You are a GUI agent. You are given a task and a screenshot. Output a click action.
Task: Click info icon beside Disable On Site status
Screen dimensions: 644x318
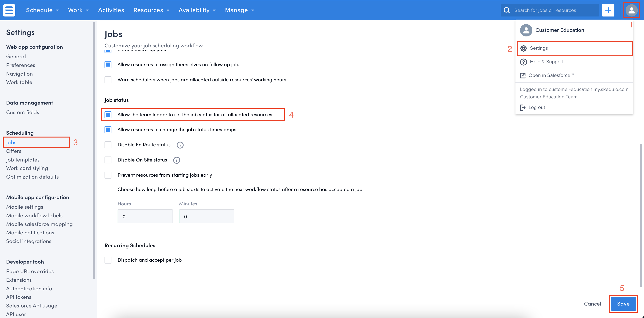tap(177, 160)
